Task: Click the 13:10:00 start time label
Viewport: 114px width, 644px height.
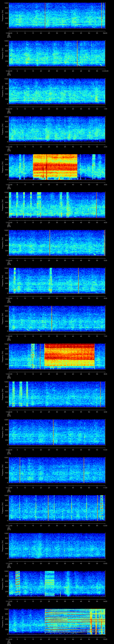Action: (9, 487)
